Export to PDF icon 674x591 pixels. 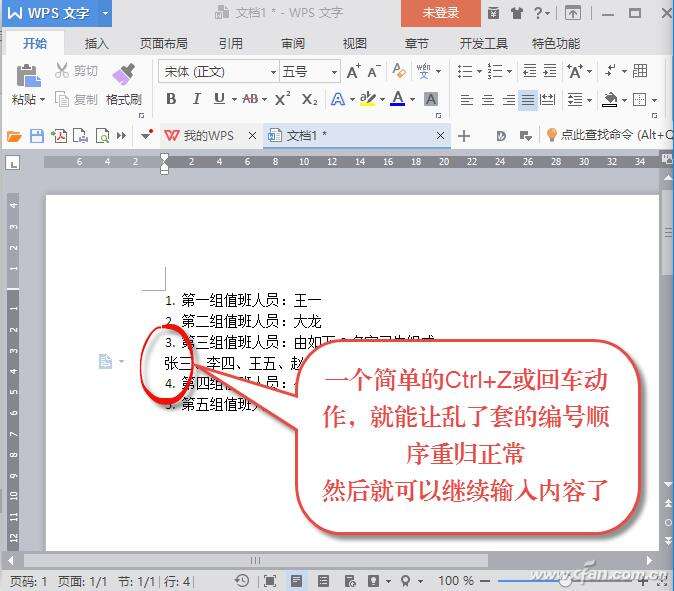59,136
